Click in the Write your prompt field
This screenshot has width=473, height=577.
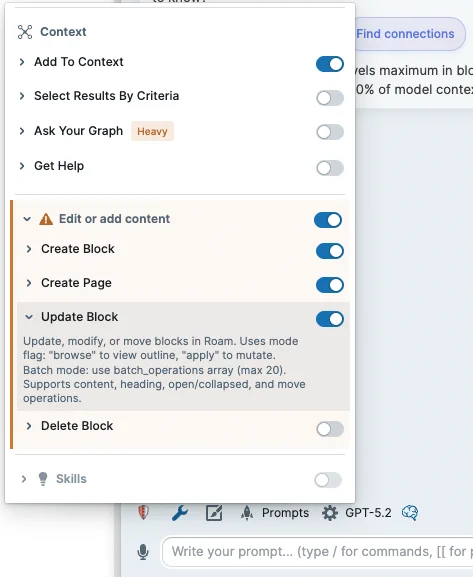pos(317,552)
